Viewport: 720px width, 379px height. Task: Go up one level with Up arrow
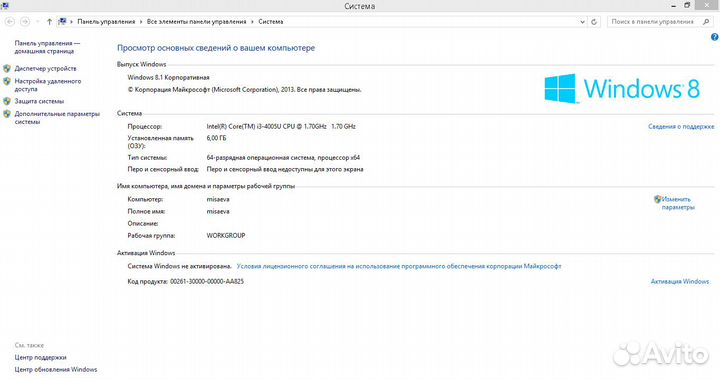point(49,22)
